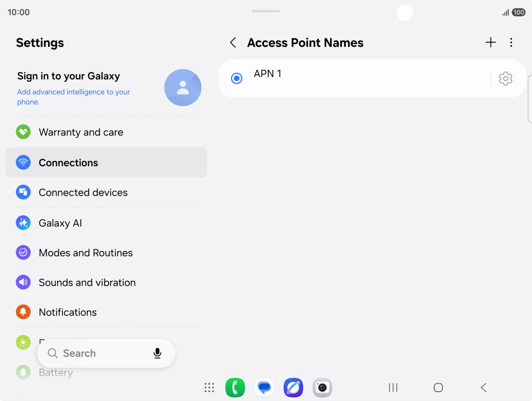Open the apps grid in taskbar
The image size is (532, 401).
click(x=209, y=388)
